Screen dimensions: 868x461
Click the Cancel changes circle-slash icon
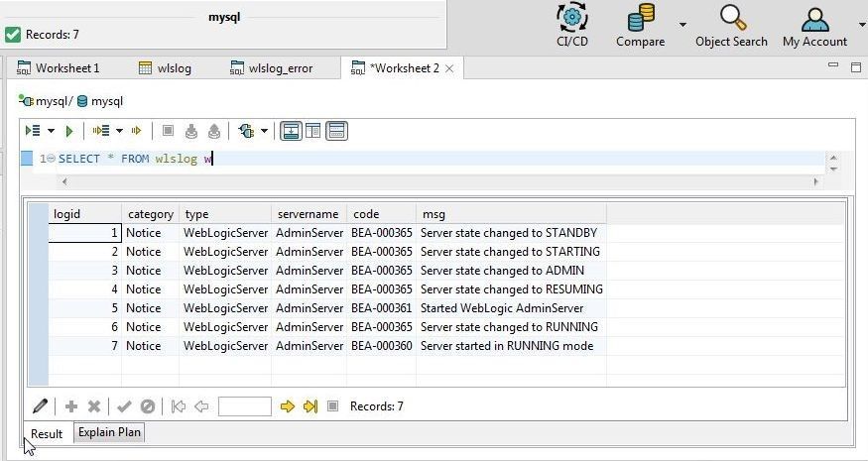pyautogui.click(x=147, y=406)
